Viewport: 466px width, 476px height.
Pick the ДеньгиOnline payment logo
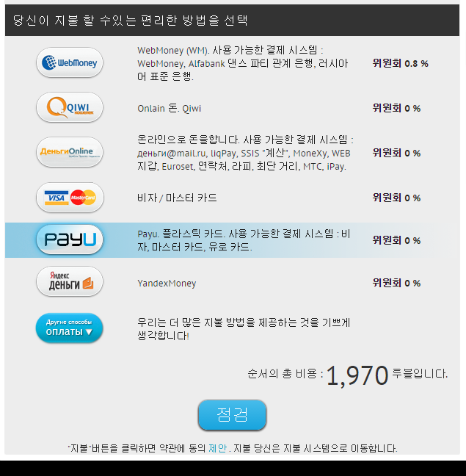tap(70, 152)
